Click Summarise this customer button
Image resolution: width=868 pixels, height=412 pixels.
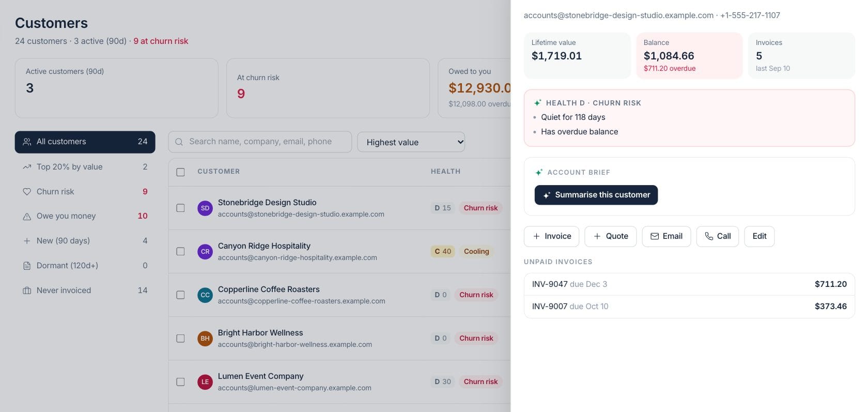point(596,195)
